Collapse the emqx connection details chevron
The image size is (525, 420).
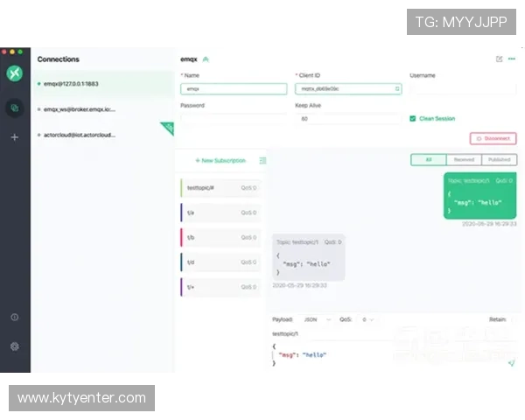tap(206, 59)
